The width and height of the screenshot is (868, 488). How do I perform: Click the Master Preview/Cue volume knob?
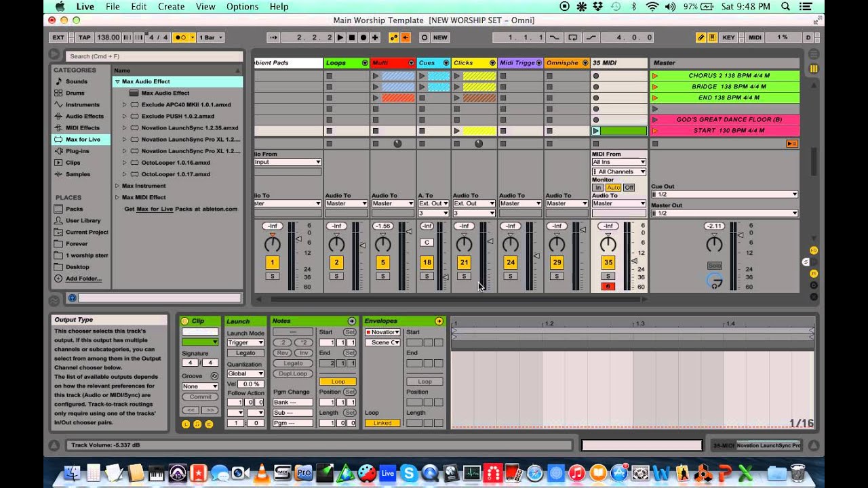[x=715, y=281]
